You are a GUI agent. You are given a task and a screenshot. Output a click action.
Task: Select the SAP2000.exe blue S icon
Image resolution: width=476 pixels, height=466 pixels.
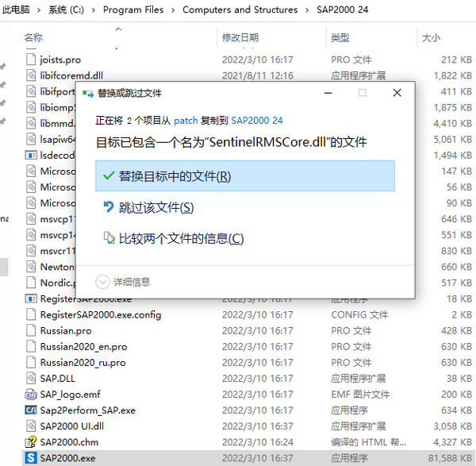(x=31, y=458)
